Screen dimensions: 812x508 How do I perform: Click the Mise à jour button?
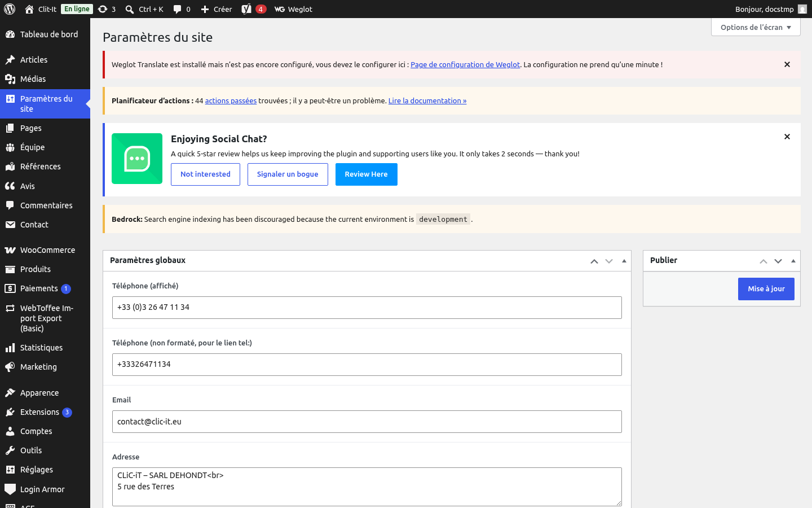tap(766, 289)
